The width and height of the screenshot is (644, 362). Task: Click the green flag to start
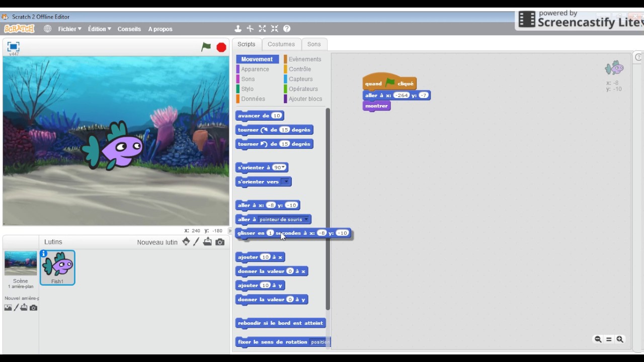click(x=206, y=47)
